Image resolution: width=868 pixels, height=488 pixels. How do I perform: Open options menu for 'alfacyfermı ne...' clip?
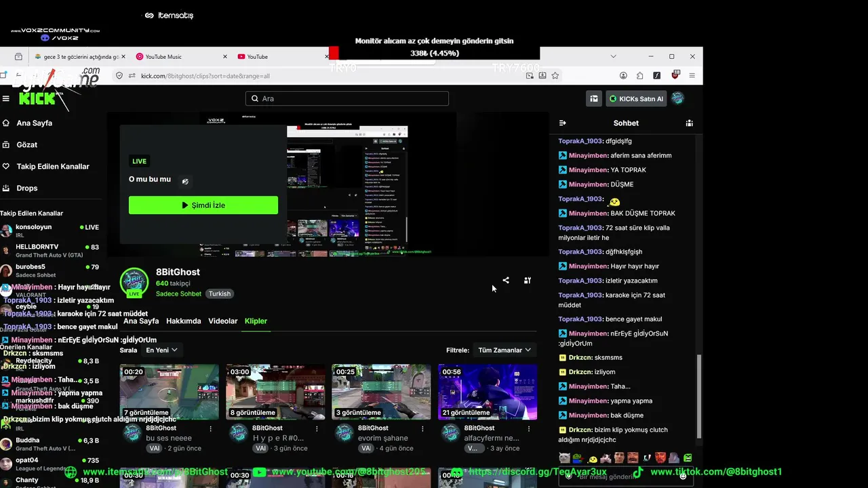coord(528,428)
